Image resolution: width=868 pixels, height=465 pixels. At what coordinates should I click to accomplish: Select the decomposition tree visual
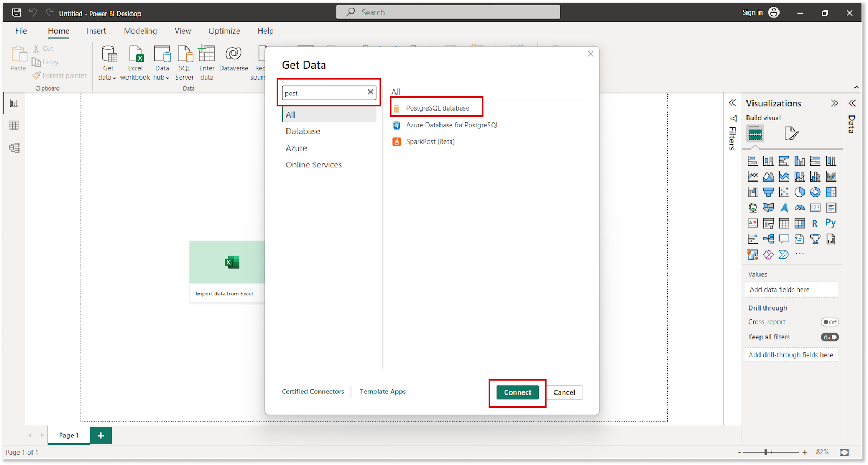[x=768, y=239]
